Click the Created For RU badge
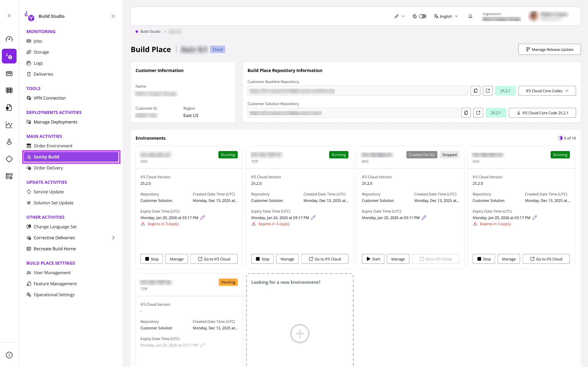Screen dimensions: 588x367 [422, 155]
